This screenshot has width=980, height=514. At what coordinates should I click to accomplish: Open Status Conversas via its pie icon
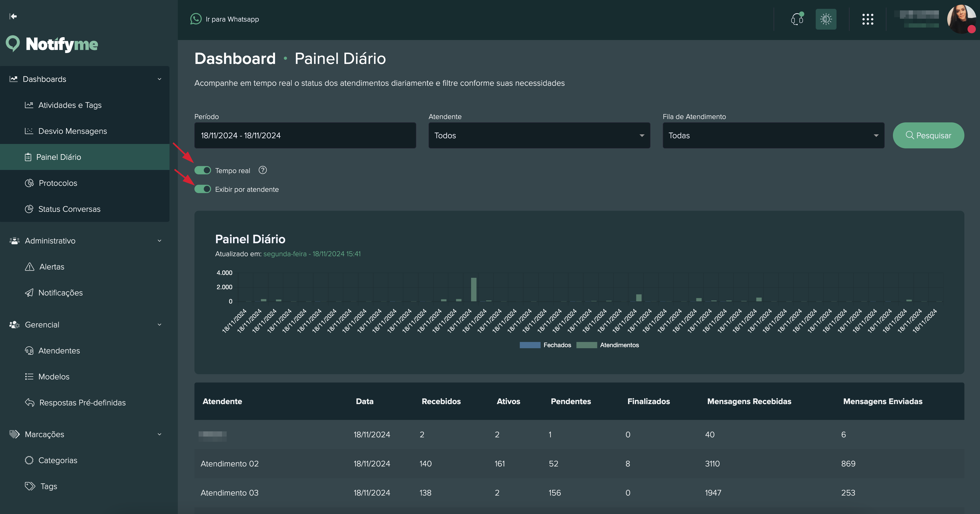click(29, 209)
